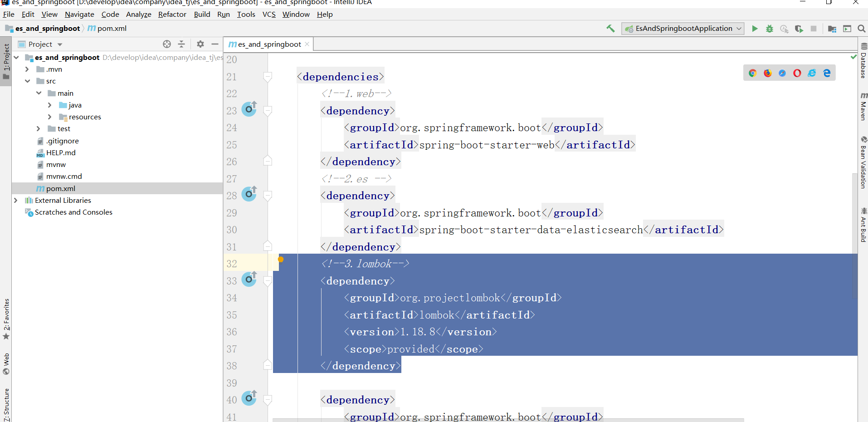Fold the dependencies tag at line 21

click(268, 76)
